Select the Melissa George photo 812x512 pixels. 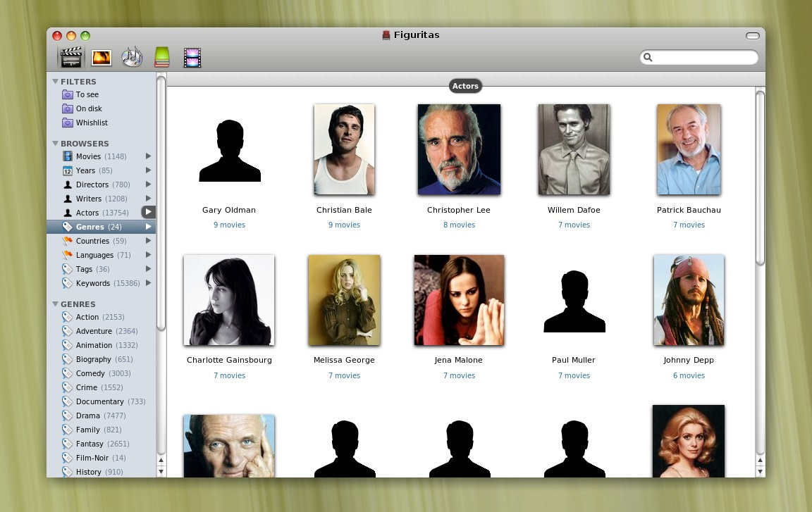point(345,300)
